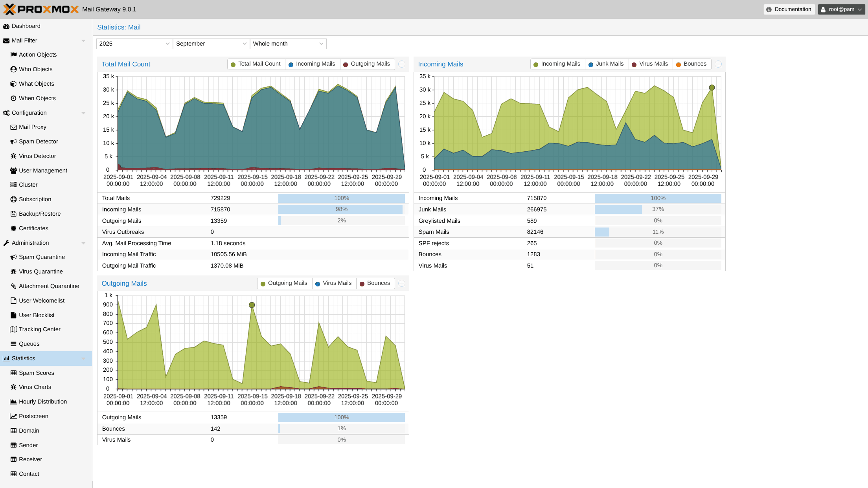
Task: Toggle the Bounces series in Outgoing Mails chart
Action: (x=375, y=283)
